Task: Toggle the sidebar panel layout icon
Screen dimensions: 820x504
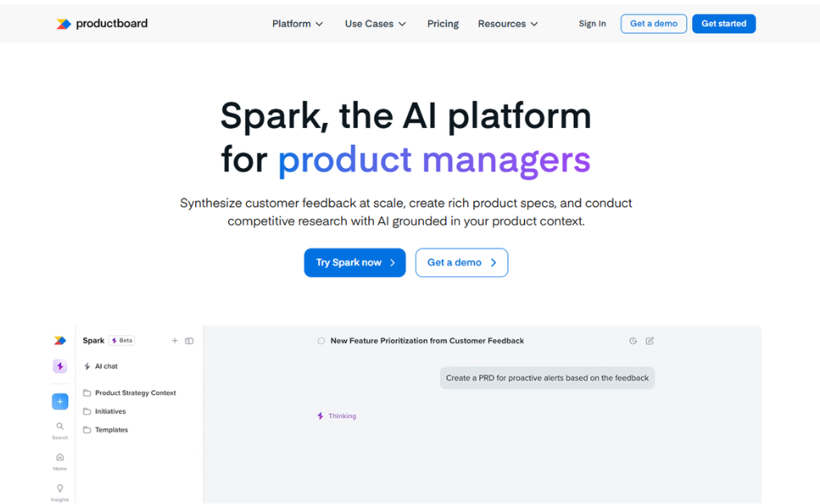Action: coord(189,339)
